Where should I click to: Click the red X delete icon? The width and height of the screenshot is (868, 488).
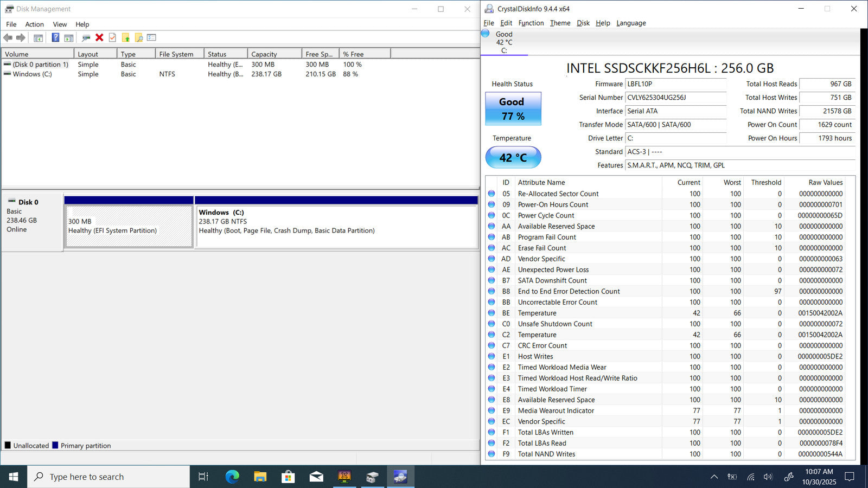[99, 37]
